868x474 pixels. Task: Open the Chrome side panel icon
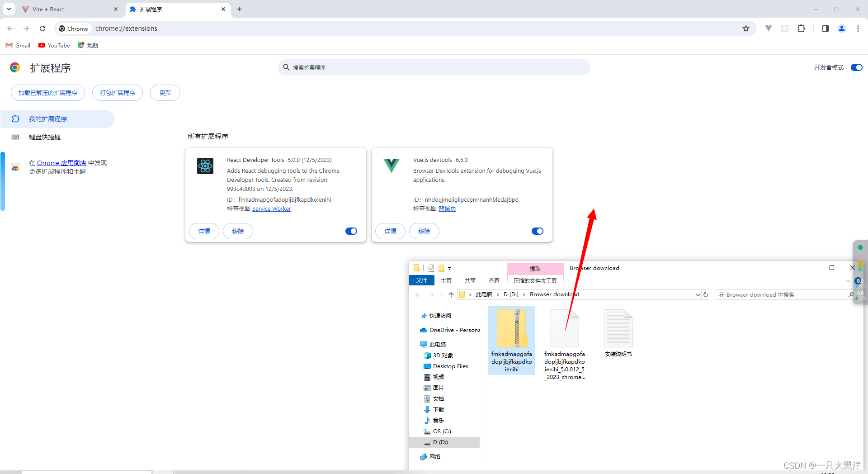pyautogui.click(x=826, y=28)
